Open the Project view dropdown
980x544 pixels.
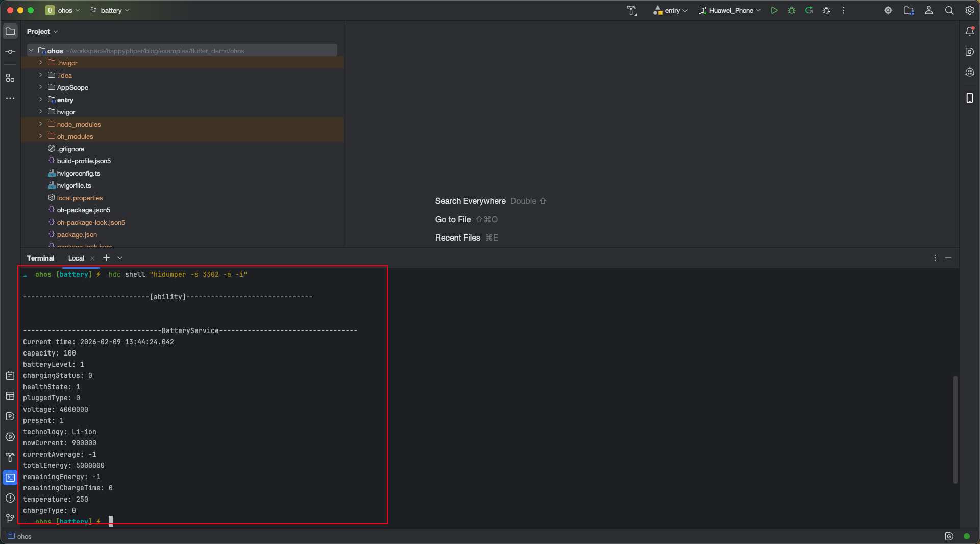[42, 31]
